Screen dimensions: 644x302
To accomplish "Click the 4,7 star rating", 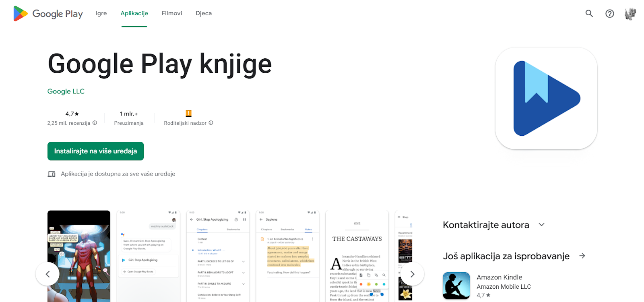I will [x=72, y=114].
